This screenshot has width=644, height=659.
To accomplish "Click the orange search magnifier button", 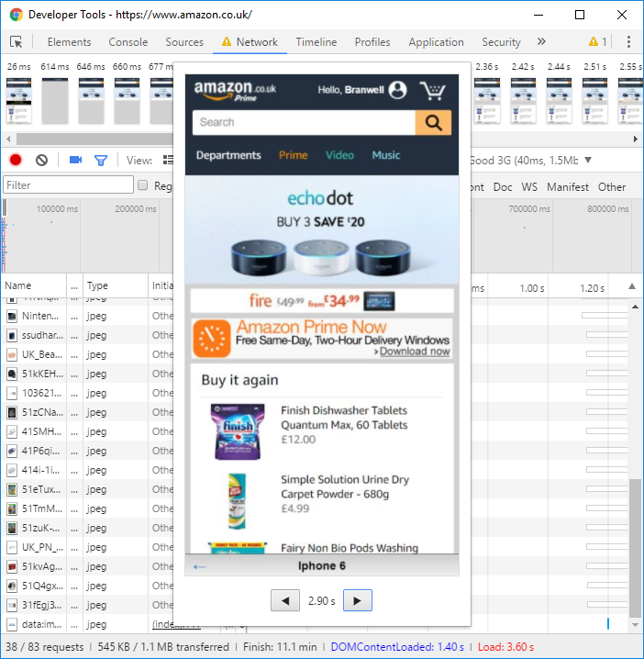I will click(433, 122).
